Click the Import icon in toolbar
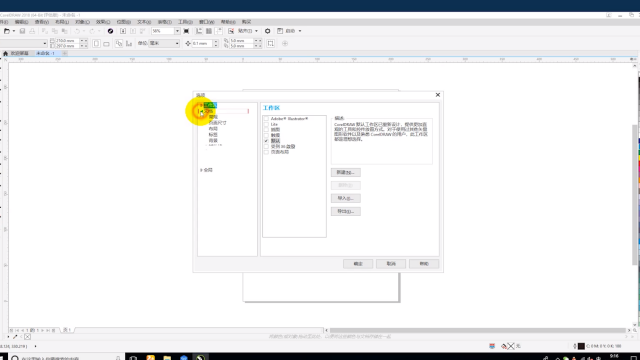 pos(123,31)
